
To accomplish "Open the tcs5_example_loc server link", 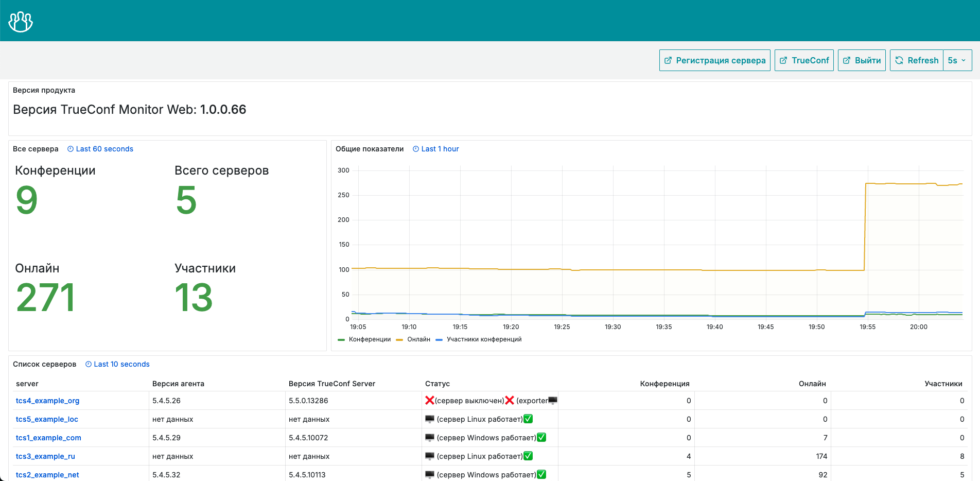I will [x=47, y=419].
